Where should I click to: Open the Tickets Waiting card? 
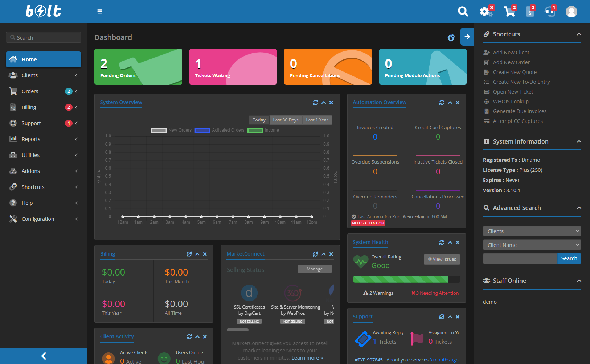click(233, 67)
